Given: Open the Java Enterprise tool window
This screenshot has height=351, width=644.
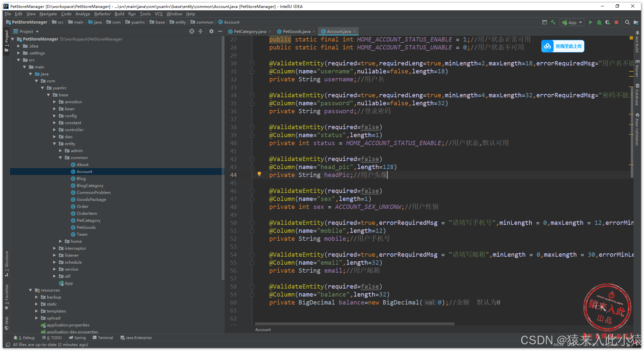Looking at the screenshot, I should pyautogui.click(x=136, y=338).
